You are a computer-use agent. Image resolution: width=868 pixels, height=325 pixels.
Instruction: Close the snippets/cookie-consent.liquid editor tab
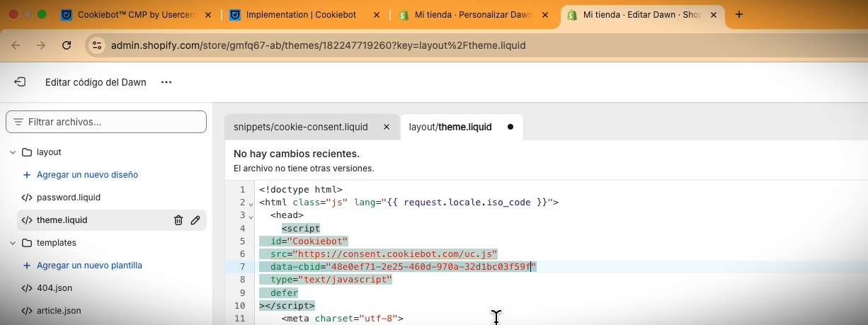pyautogui.click(x=387, y=127)
